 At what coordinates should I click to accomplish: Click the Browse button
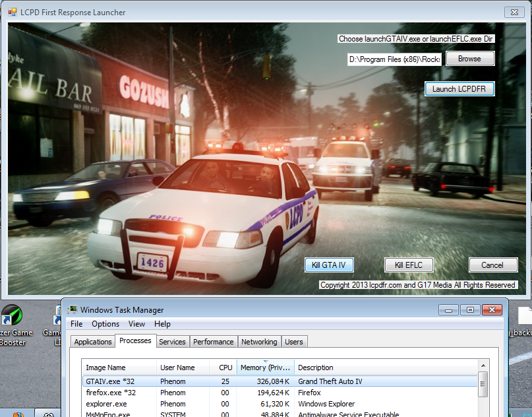click(469, 59)
